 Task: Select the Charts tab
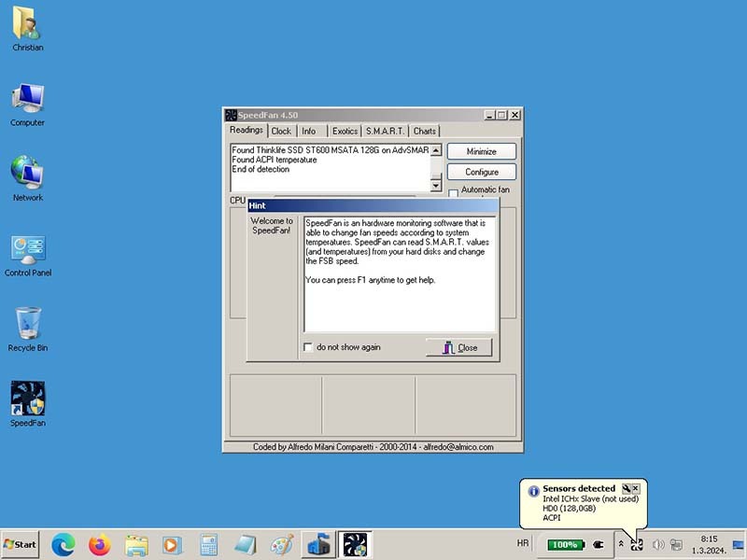click(425, 132)
